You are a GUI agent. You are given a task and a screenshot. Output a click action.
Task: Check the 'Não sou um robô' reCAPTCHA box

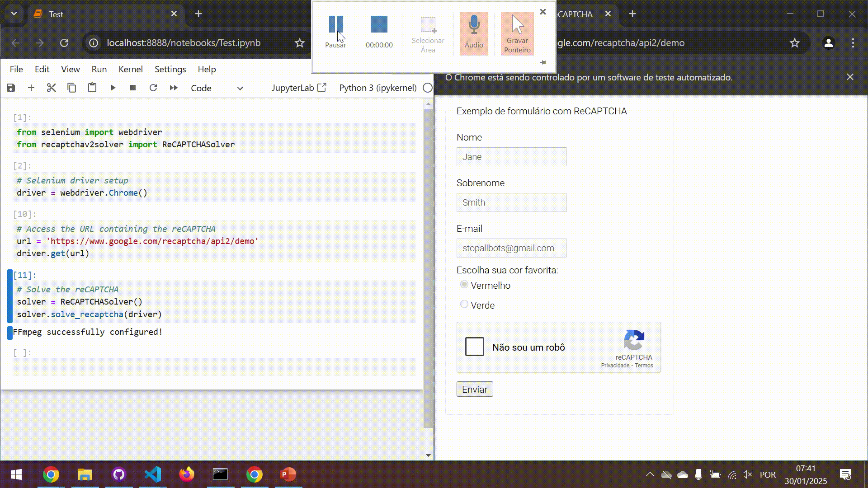coord(475,347)
